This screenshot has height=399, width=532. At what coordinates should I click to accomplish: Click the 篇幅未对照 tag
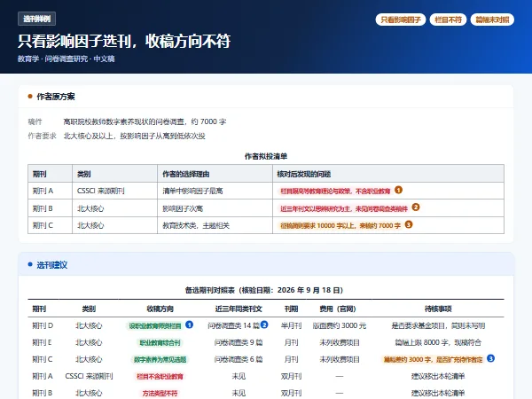click(492, 20)
